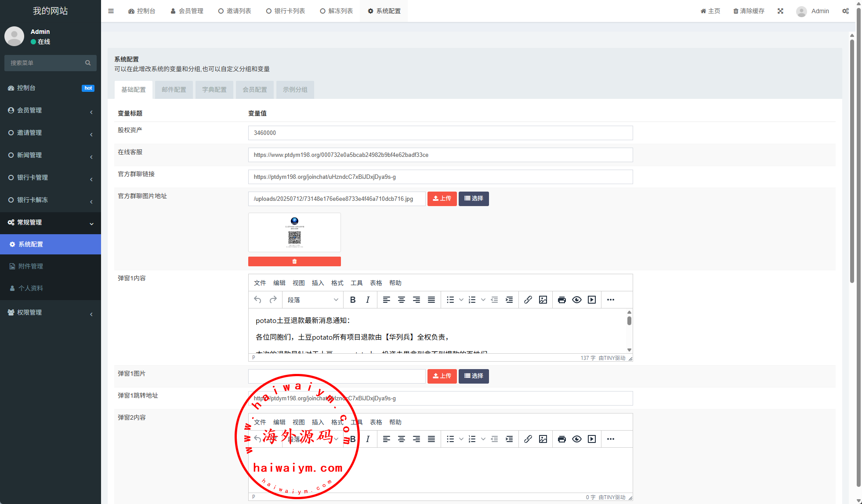The width and height of the screenshot is (862, 504).
Task: Click 选择 button for 弹窗1图片
Action: pos(474,376)
